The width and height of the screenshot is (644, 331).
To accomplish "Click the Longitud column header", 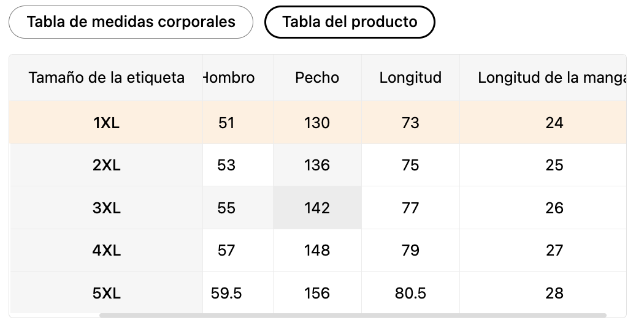I will click(410, 78).
